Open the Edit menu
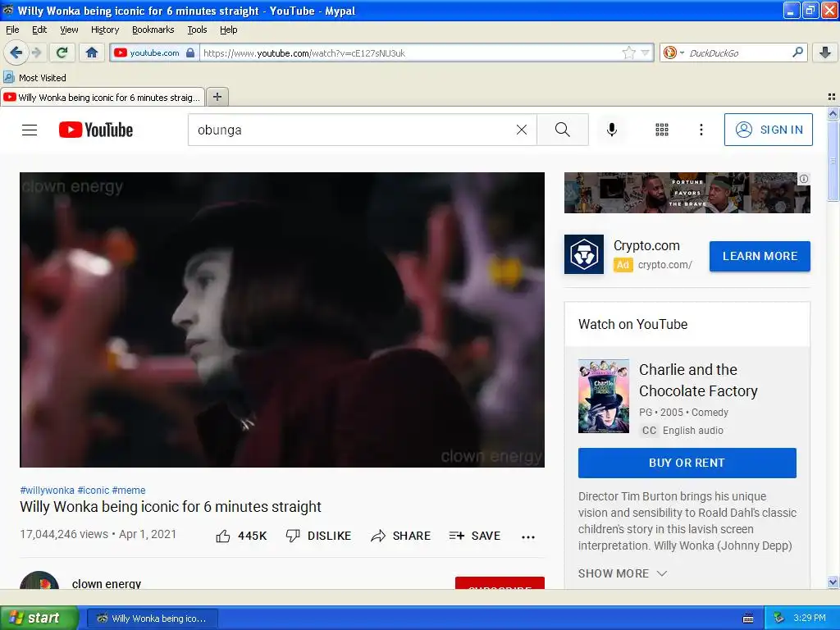The image size is (840, 630). click(x=39, y=30)
